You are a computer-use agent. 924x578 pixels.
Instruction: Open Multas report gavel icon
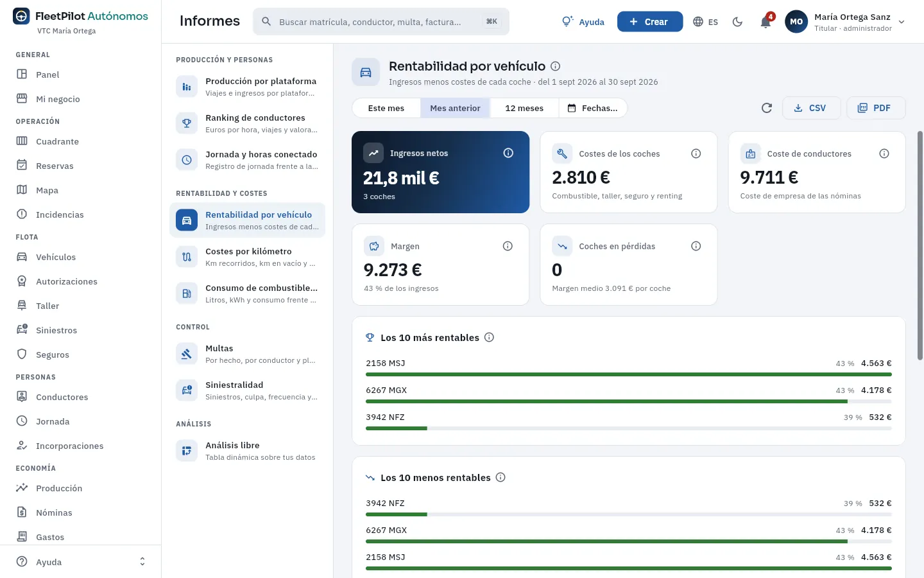pyautogui.click(x=187, y=354)
